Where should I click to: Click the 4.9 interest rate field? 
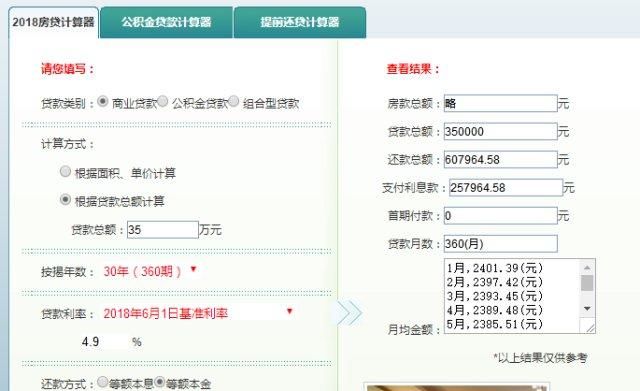(104, 342)
